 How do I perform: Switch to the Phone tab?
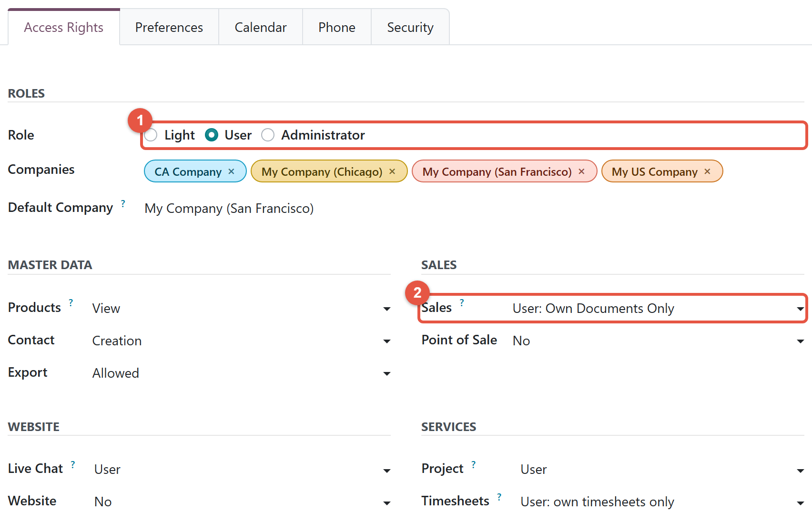coord(337,28)
